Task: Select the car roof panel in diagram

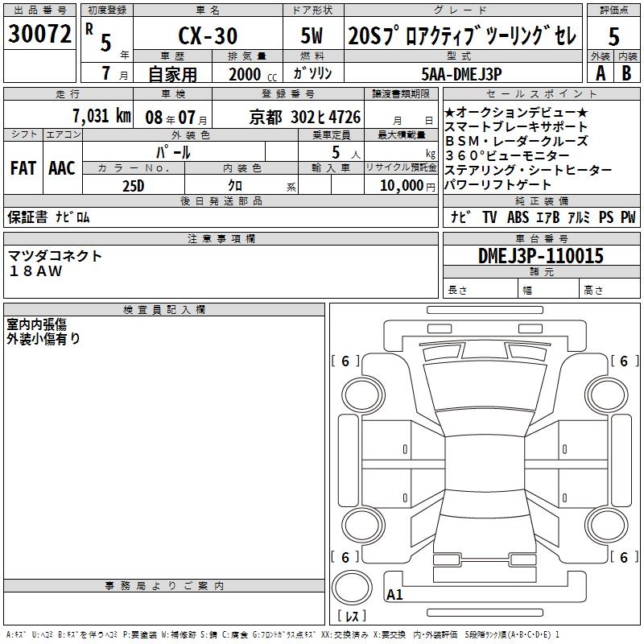Action: tap(485, 464)
